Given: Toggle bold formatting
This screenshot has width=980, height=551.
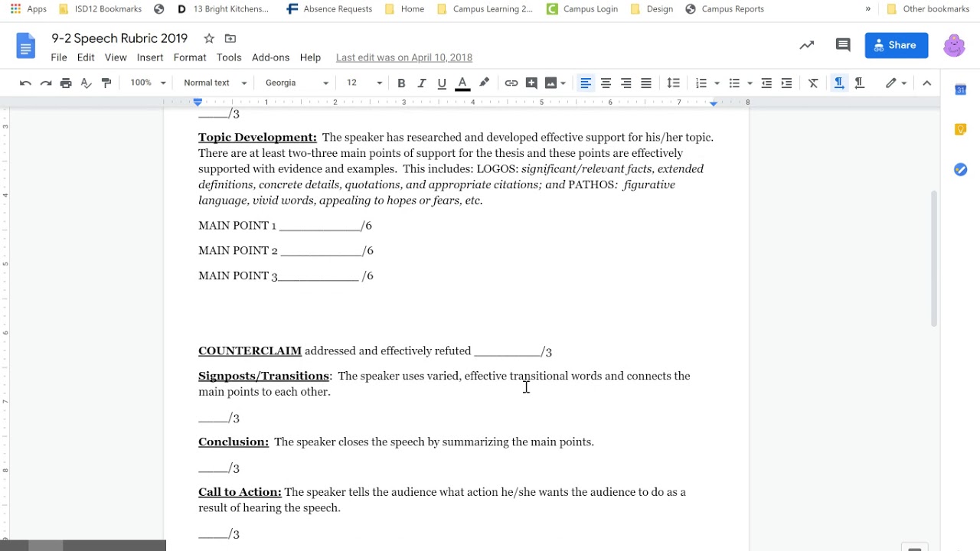Looking at the screenshot, I should point(401,83).
